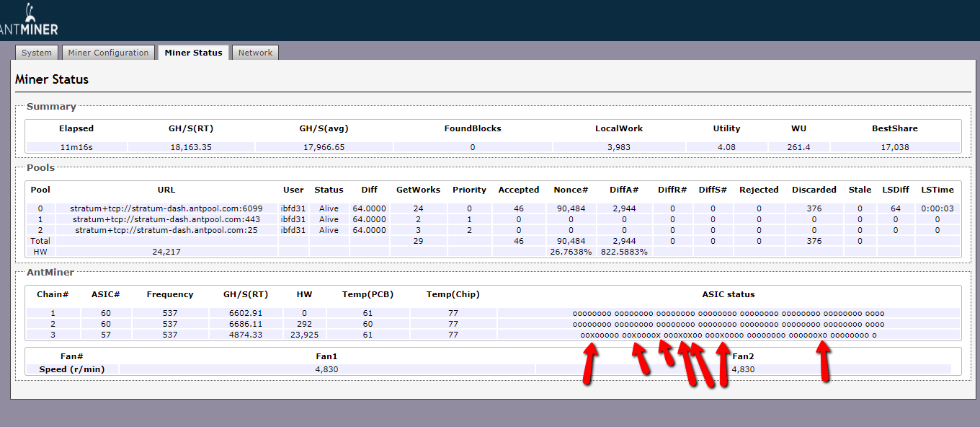Select the Fan2 column header
980x427 pixels.
(x=743, y=356)
